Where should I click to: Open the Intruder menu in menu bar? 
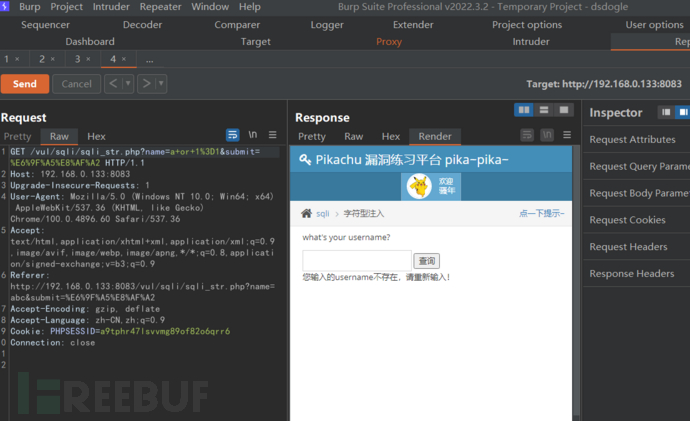click(x=111, y=7)
